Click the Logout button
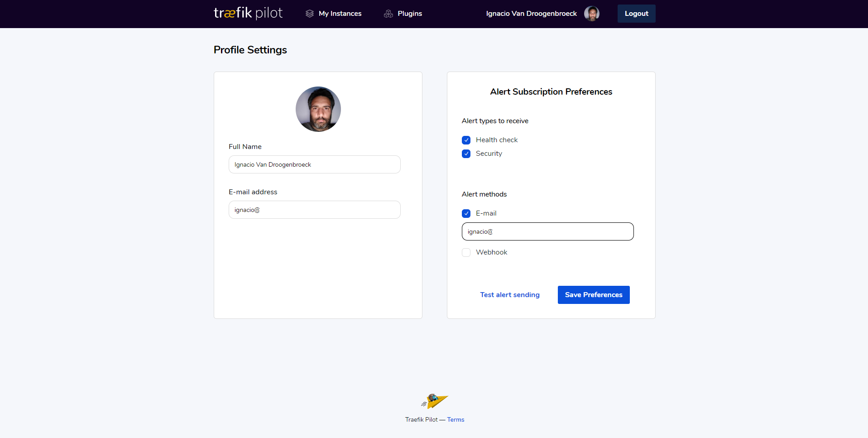 pos(637,14)
